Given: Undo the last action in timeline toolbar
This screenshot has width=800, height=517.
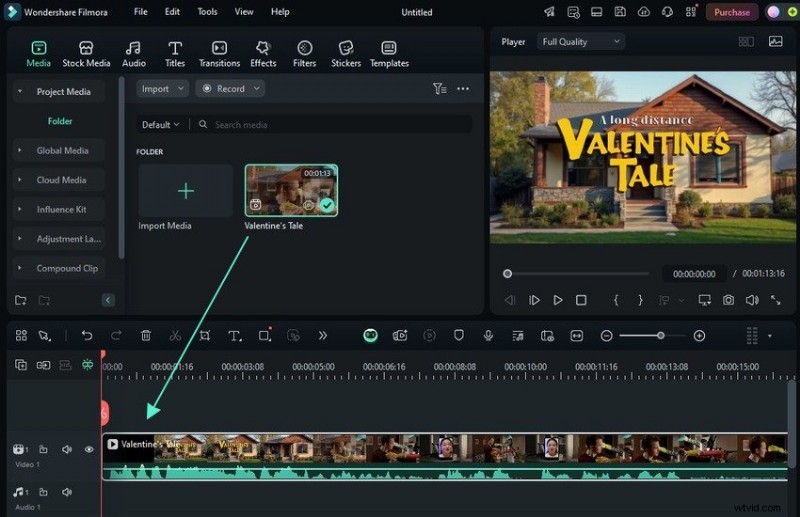Looking at the screenshot, I should [x=87, y=335].
